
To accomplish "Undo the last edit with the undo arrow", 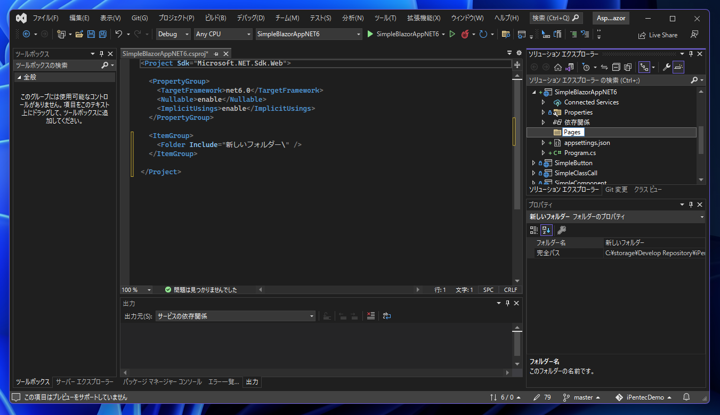I will point(119,34).
